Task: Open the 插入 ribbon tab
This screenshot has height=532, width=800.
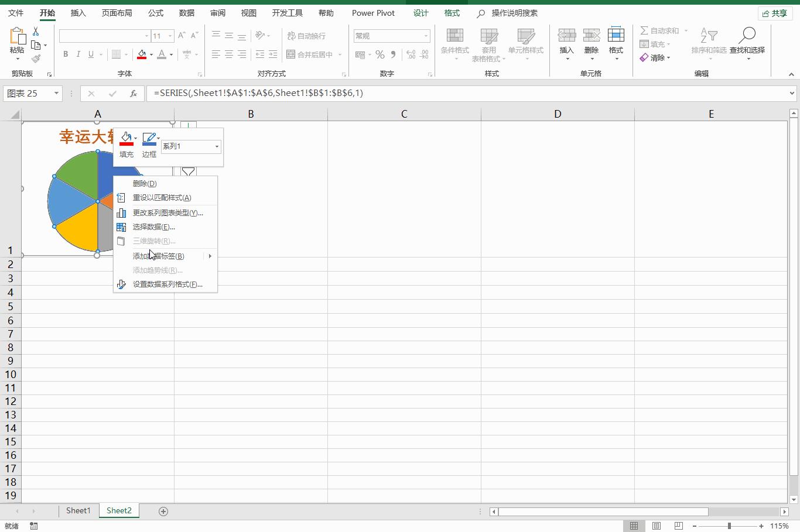Action: pos(78,13)
